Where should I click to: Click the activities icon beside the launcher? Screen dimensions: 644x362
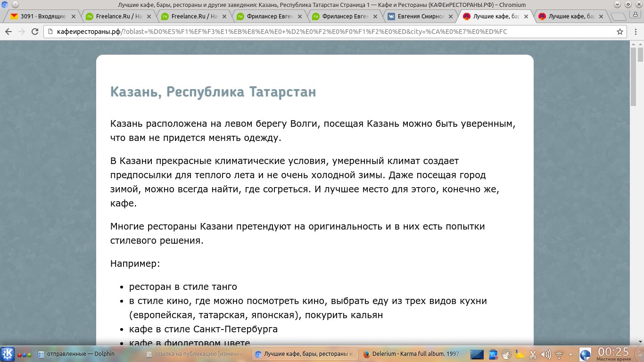pos(25,354)
